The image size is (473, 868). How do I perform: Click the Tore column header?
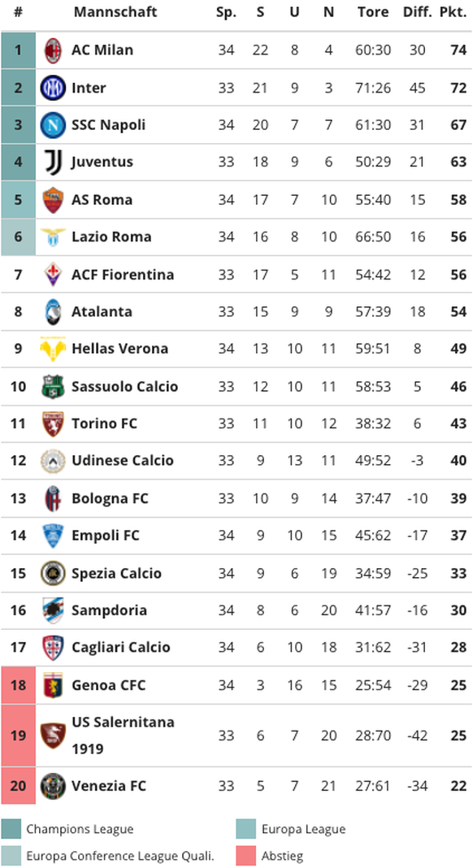(373, 11)
